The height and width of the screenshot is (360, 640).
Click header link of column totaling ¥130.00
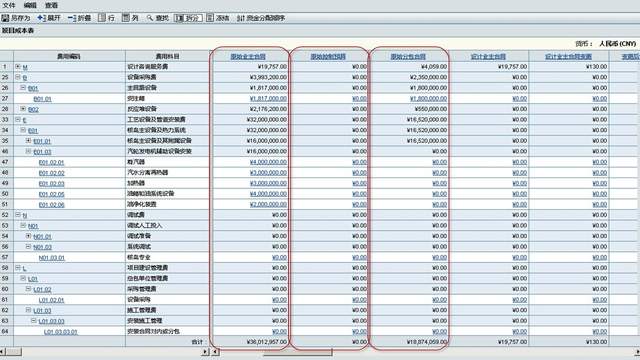569,57
